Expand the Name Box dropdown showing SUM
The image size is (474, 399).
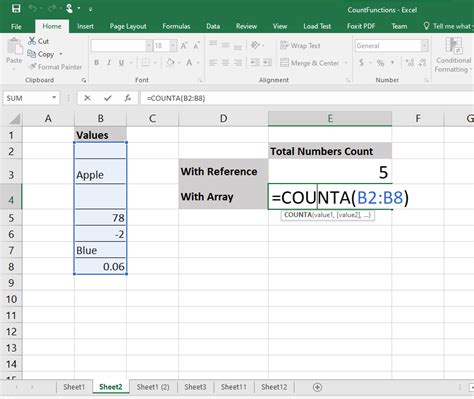54,98
